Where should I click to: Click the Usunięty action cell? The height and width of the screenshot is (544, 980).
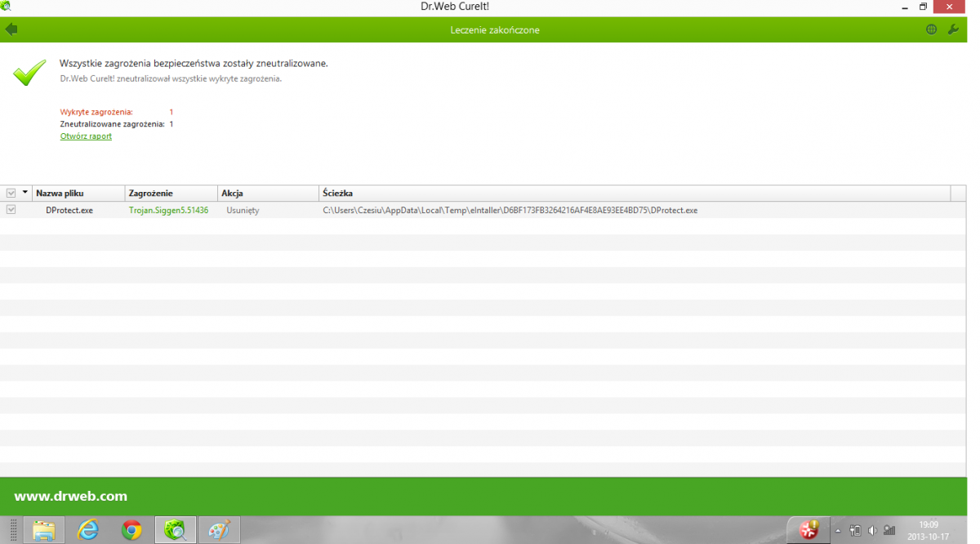pyautogui.click(x=243, y=211)
